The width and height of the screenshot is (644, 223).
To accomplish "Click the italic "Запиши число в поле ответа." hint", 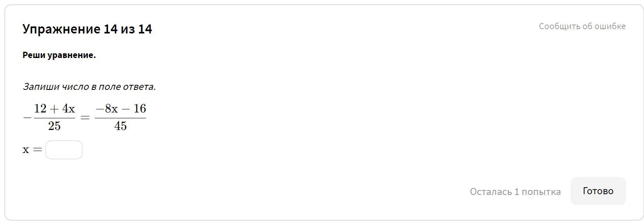I will (x=89, y=87).
